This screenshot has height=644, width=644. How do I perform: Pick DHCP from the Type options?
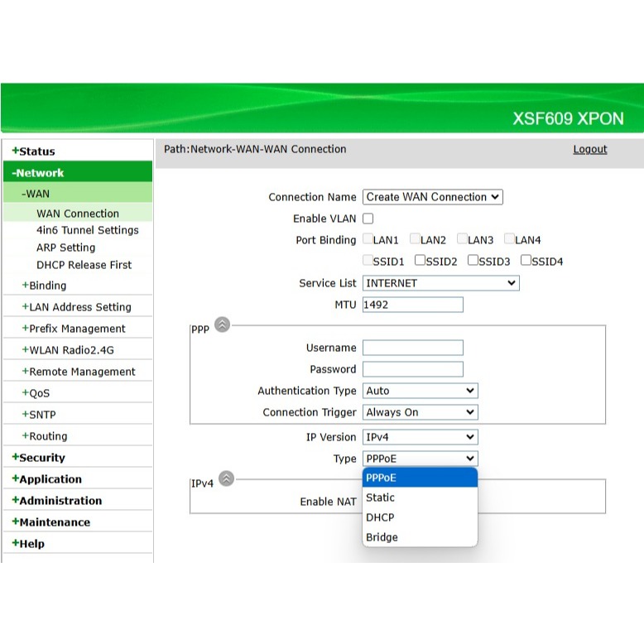pyautogui.click(x=381, y=517)
